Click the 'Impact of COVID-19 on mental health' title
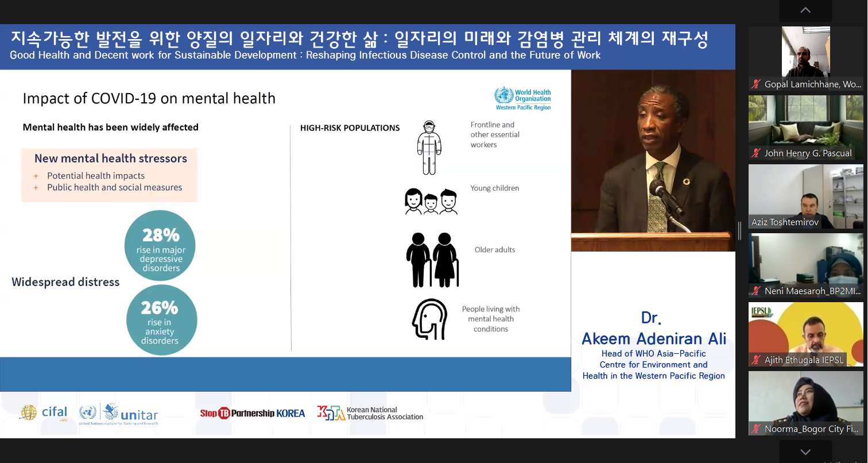 (149, 98)
